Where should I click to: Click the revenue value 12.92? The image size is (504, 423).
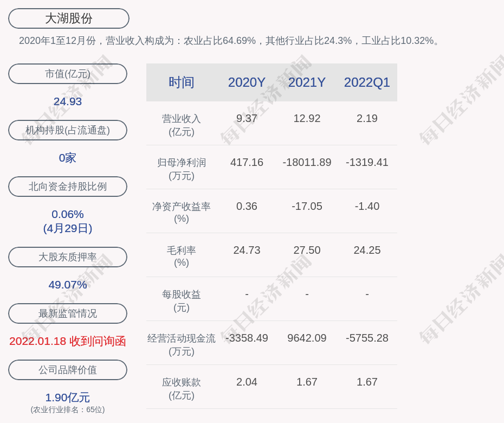point(307,118)
